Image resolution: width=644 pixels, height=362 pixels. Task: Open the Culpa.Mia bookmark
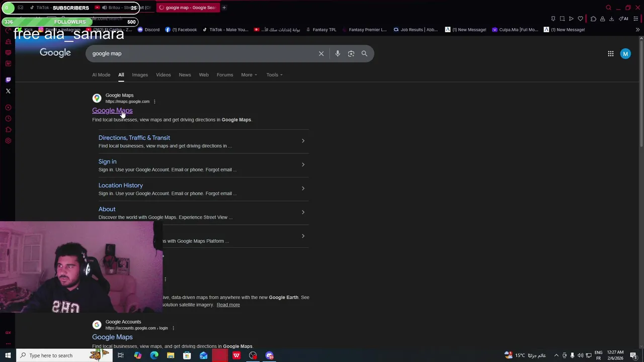(515, 30)
